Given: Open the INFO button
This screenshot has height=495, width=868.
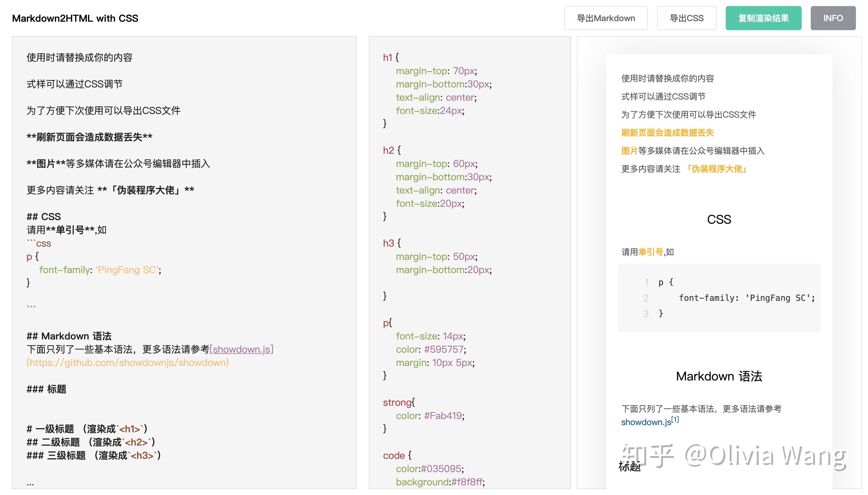Looking at the screenshot, I should pos(833,18).
